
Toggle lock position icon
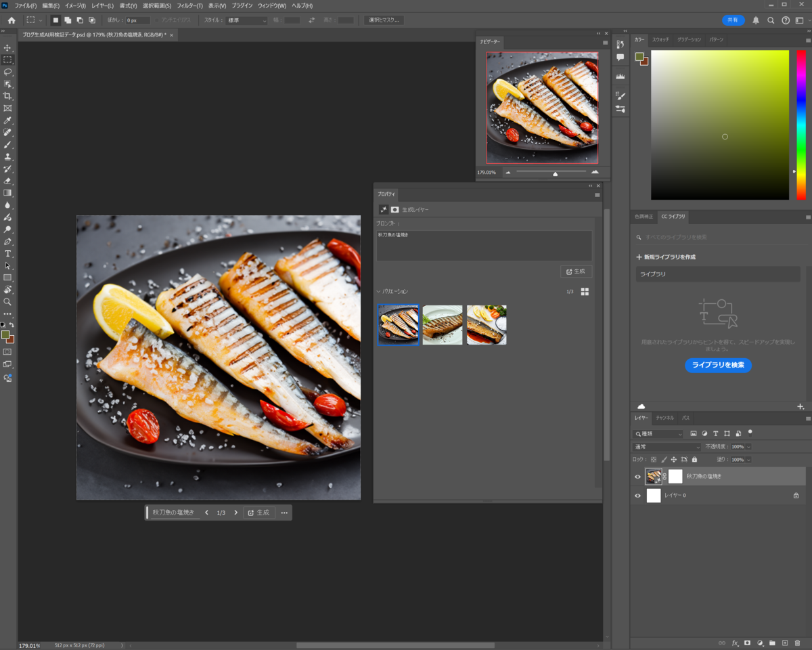tap(674, 460)
